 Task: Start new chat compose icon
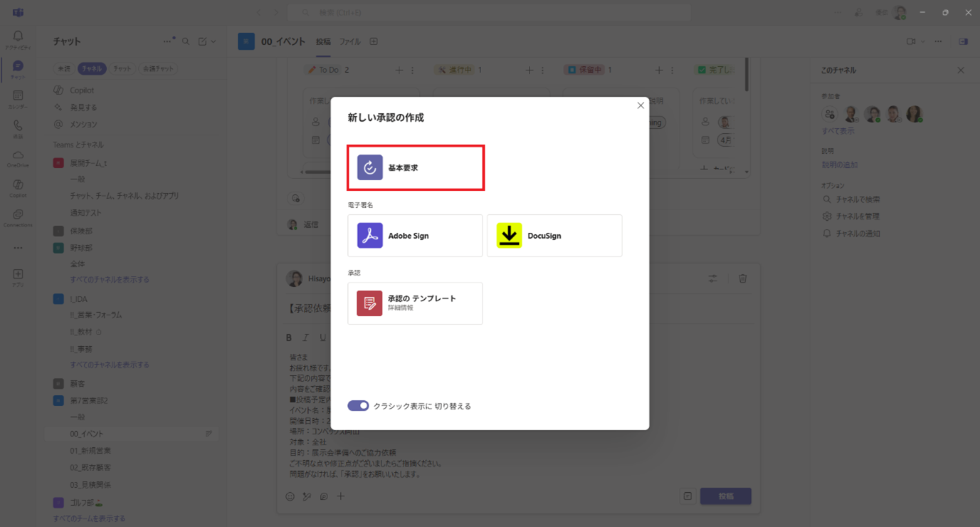(x=203, y=41)
